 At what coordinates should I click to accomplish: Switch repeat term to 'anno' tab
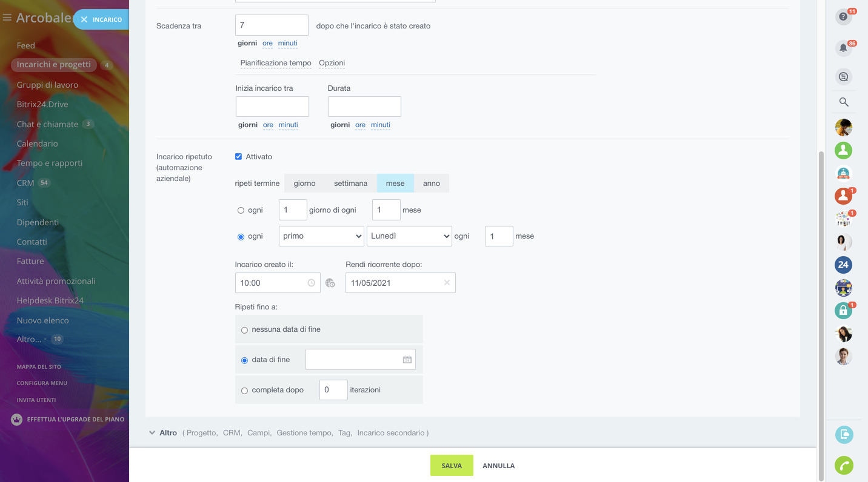(x=432, y=183)
